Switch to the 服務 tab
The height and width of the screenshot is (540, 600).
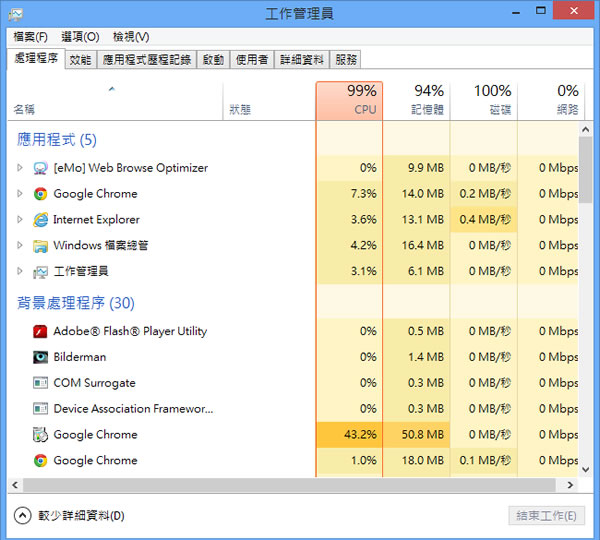pyautogui.click(x=346, y=60)
